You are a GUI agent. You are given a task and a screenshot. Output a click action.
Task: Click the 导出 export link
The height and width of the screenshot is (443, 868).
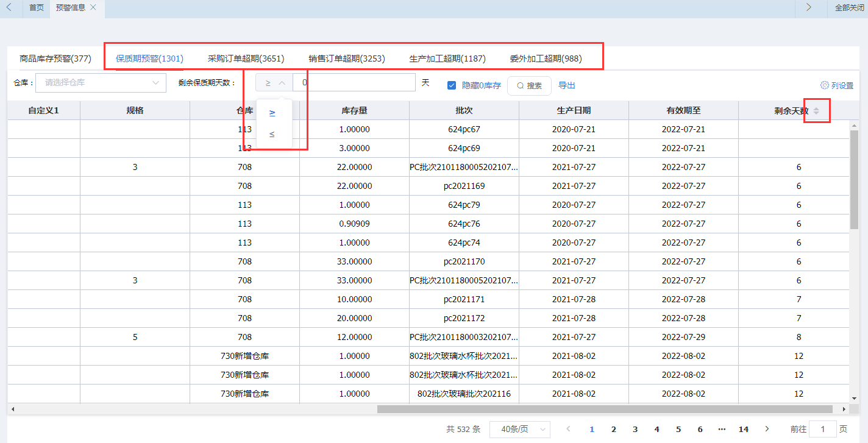pos(567,85)
